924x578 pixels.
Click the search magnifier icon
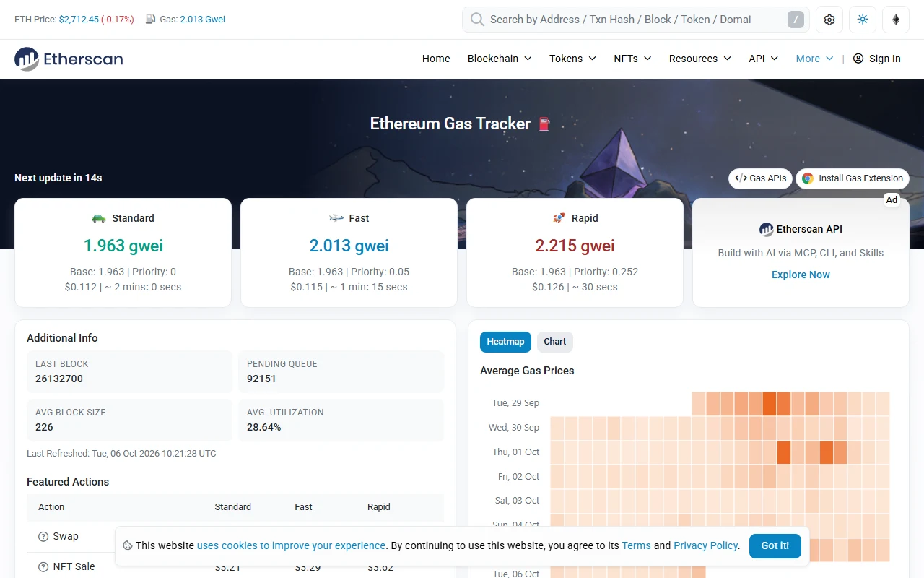477,20
